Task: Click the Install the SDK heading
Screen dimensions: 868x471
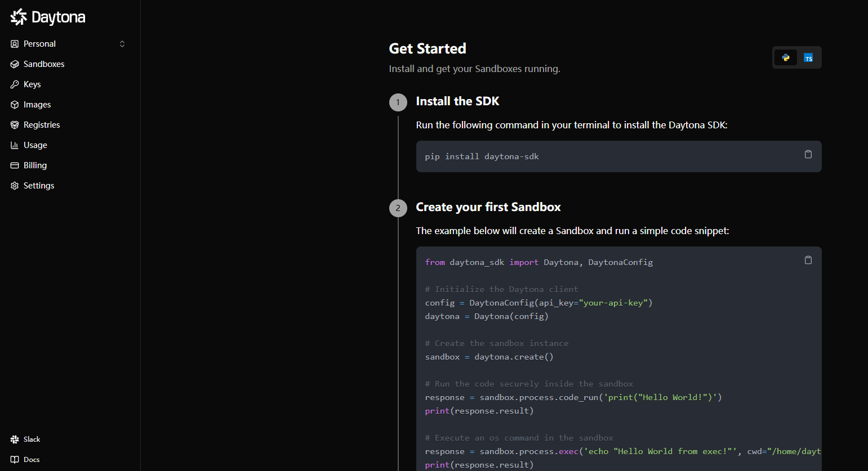Action: (457, 101)
